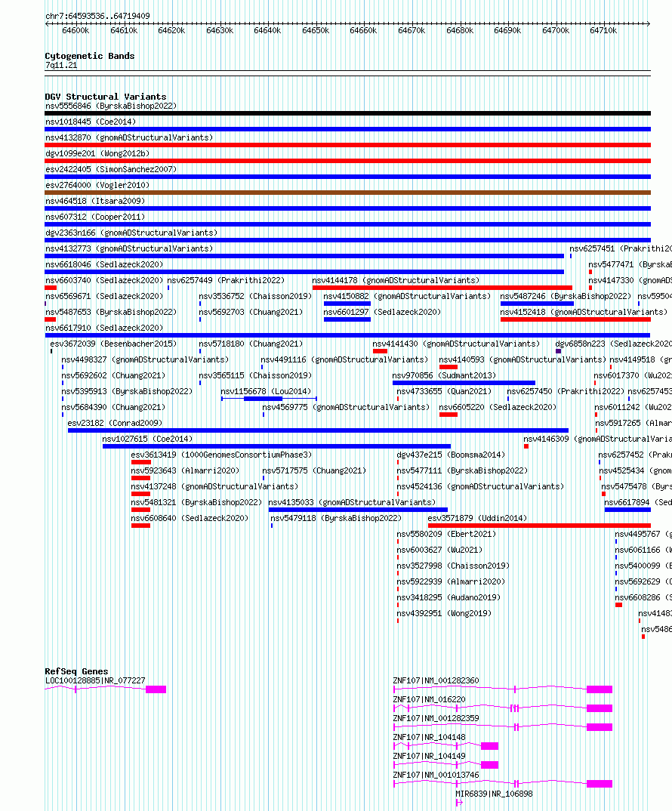Click MIR6839|NR_106898 gene label
Viewport: 672px width, 811px height.
pos(494,794)
